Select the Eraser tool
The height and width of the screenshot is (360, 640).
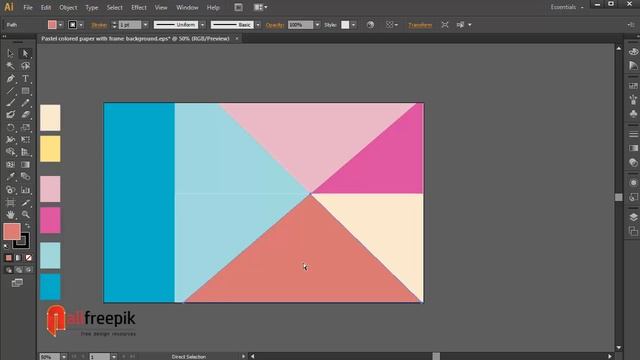pyautogui.click(x=25, y=115)
